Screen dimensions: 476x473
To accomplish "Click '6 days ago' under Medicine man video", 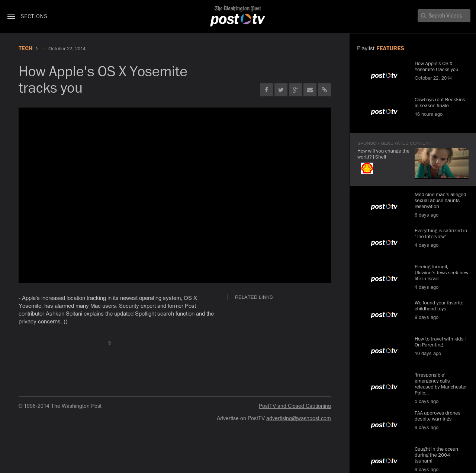I will pos(427,215).
